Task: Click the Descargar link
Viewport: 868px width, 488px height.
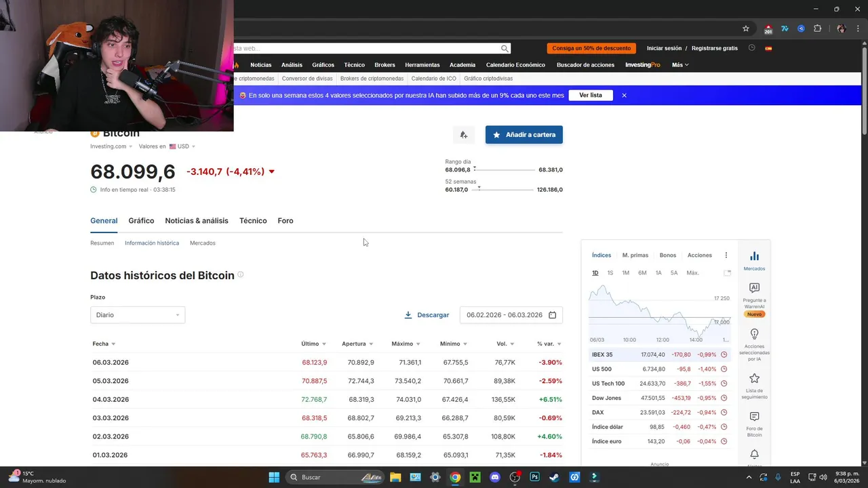Action: (427, 314)
